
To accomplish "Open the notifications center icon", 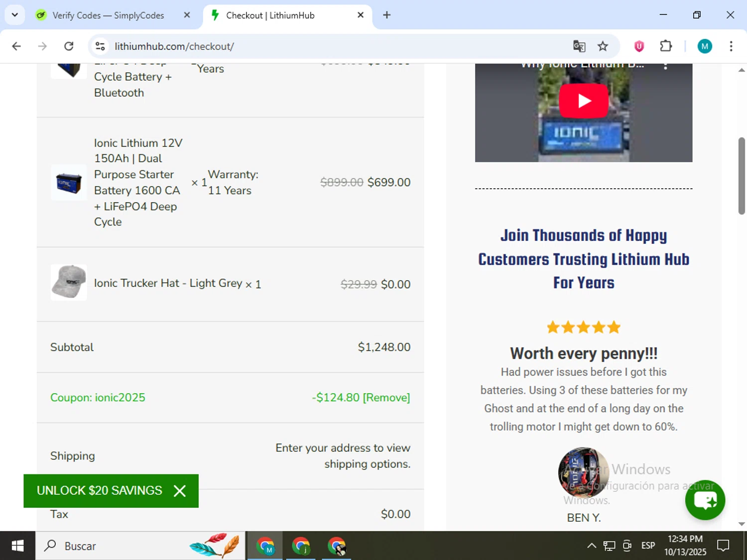I will (723, 546).
